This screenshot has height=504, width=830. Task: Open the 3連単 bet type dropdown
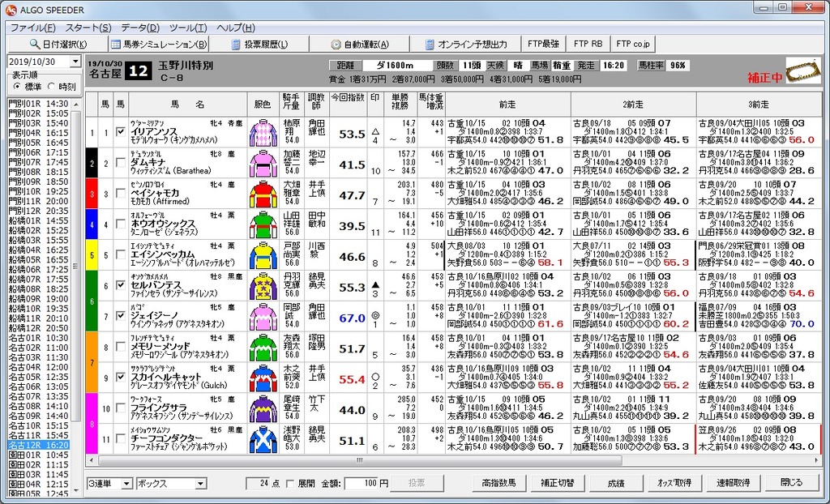(x=126, y=484)
